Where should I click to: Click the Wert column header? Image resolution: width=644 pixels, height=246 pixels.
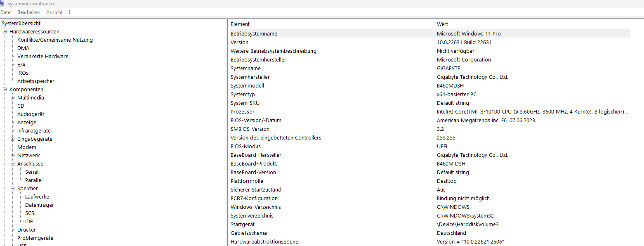click(532, 24)
